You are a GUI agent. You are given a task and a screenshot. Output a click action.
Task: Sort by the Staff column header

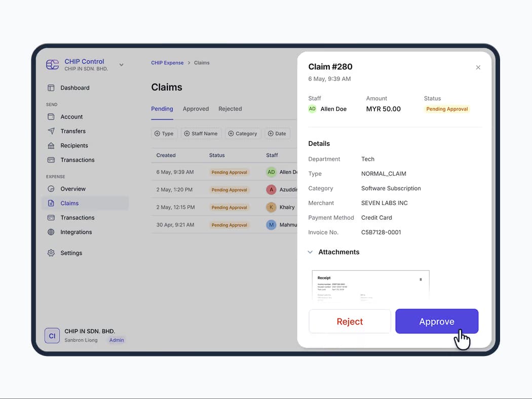pos(272,155)
